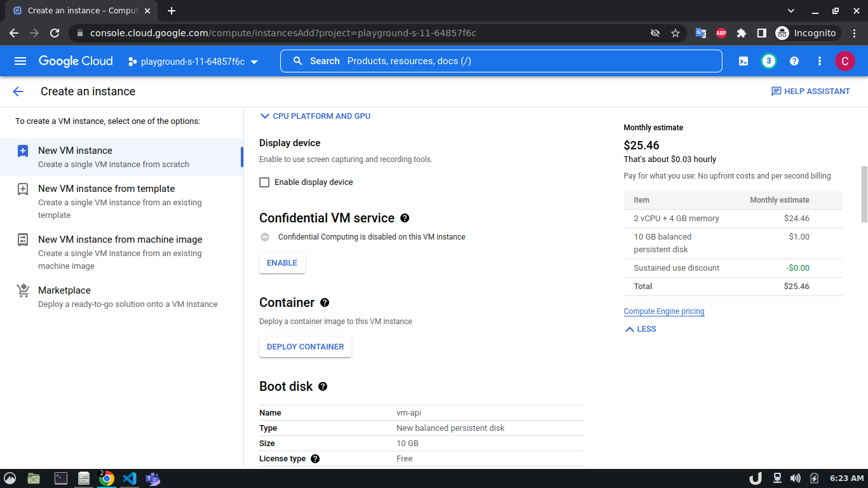Click the $25.46 monthly estimate heading
Viewport: 868px width, 488px height.
point(642,146)
